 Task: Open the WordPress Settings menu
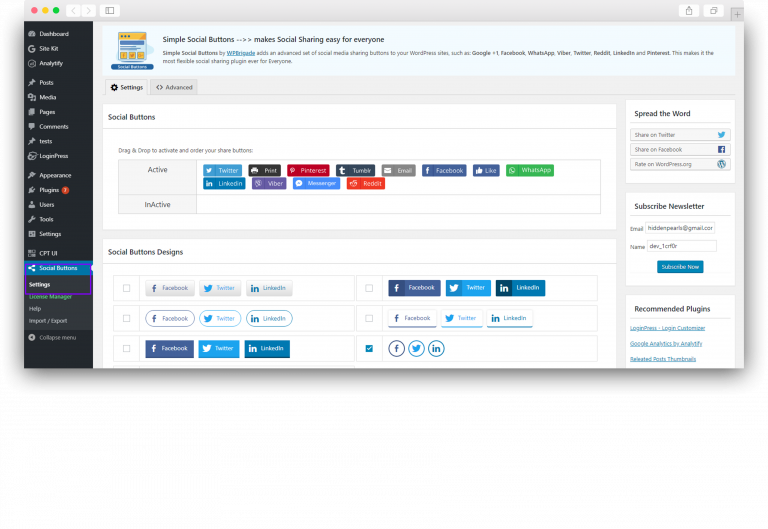coord(50,234)
